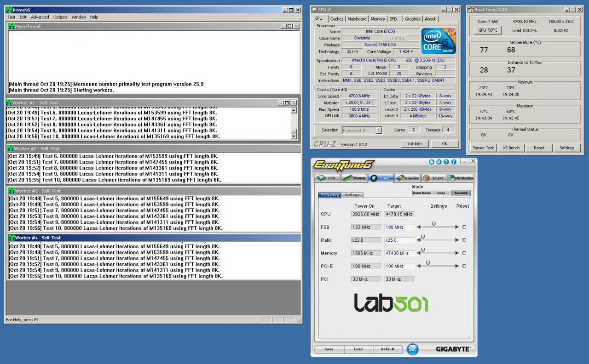The image size is (589, 364).
Task: Open the HW Monitor tab
Action: pos(461,178)
